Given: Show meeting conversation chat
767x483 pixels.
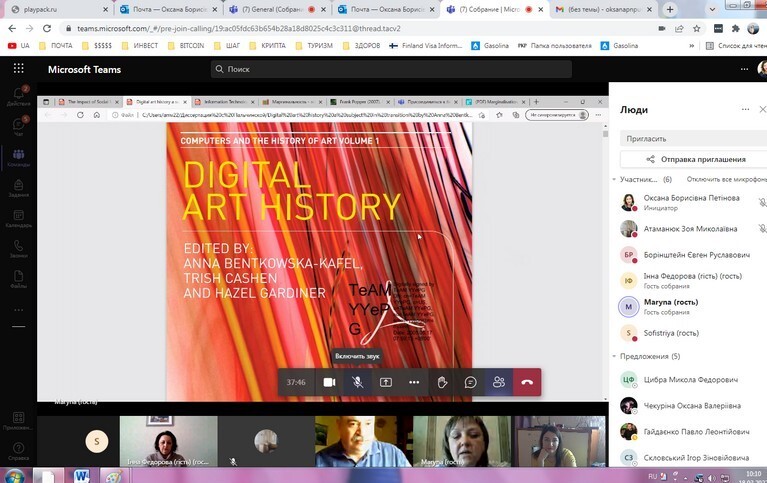Looking at the screenshot, I should [x=471, y=382].
